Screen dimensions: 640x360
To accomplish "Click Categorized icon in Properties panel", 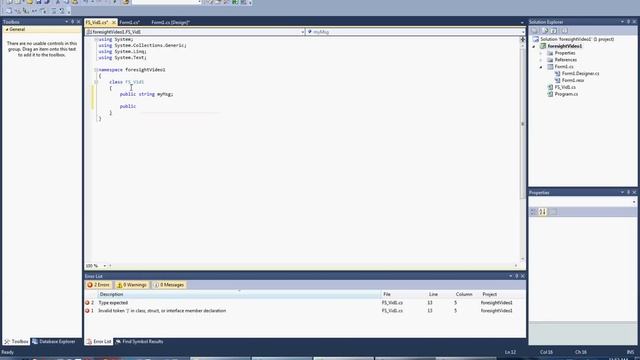I will [x=533, y=211].
